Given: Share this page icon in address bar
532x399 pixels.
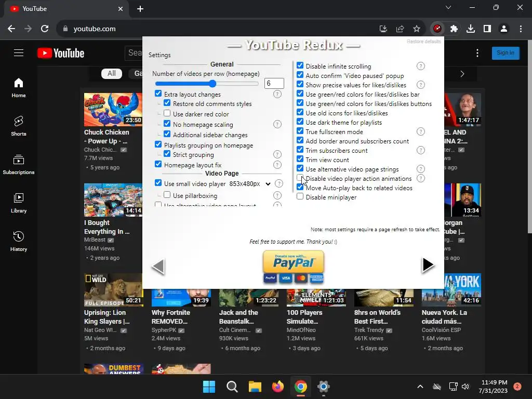Looking at the screenshot, I should coord(400,29).
